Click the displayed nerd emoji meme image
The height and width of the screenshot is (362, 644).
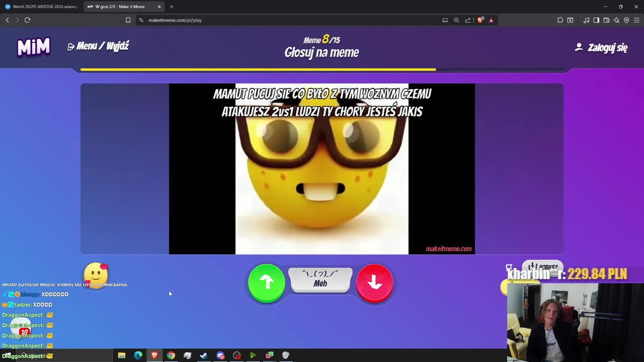[x=322, y=169]
